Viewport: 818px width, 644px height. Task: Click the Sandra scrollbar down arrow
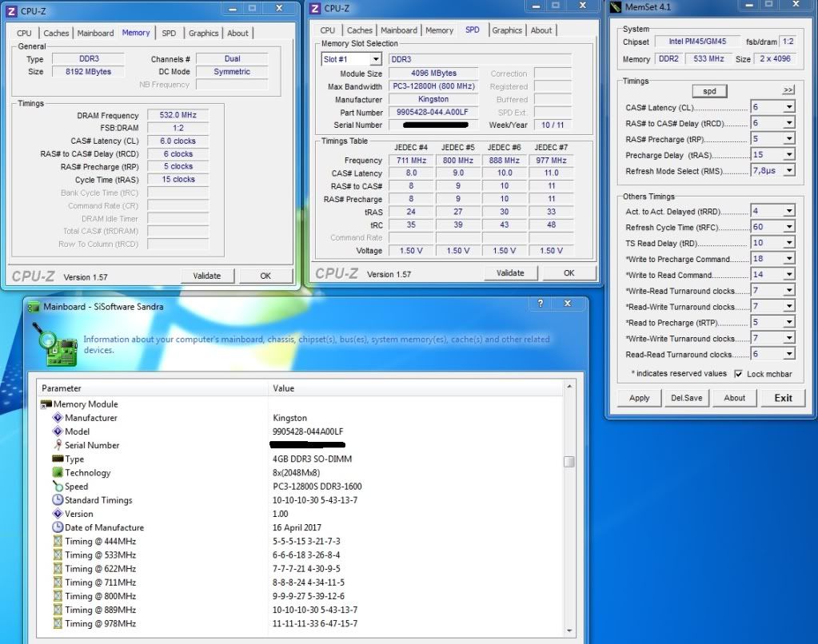[x=569, y=630]
